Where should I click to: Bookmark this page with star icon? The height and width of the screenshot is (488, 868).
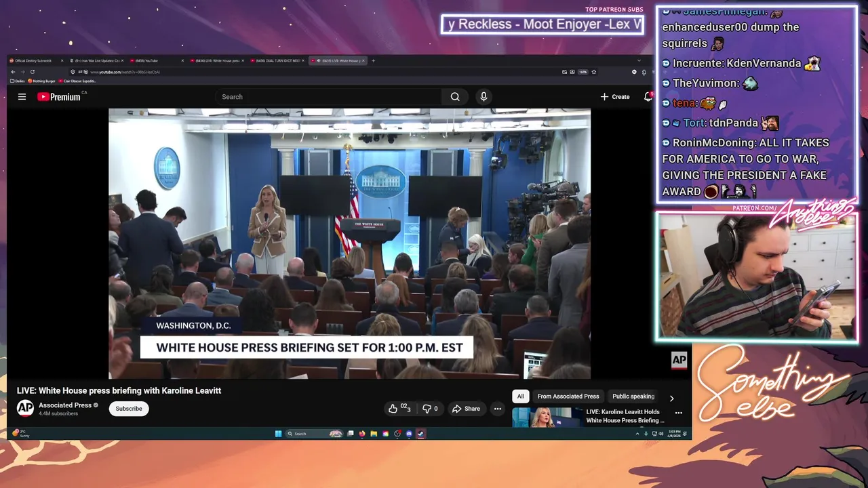pos(593,72)
